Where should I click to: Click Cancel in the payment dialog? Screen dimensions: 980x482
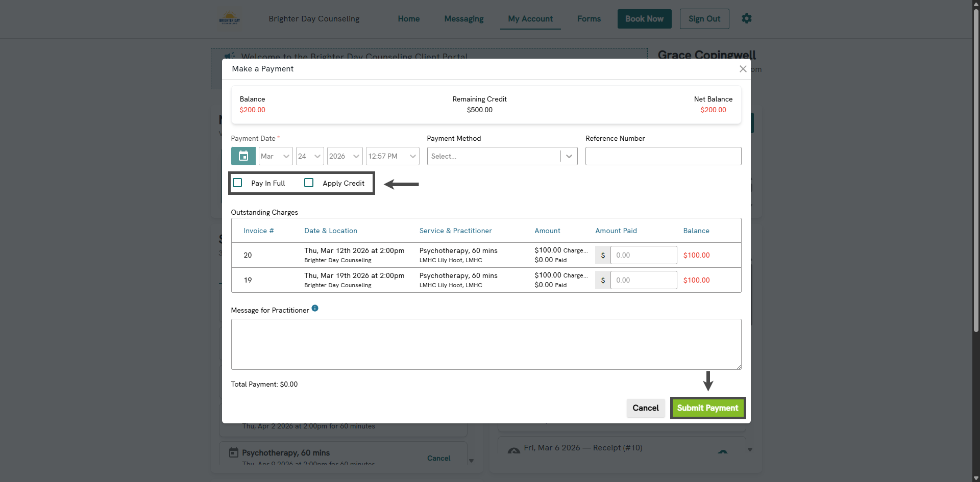click(645, 408)
